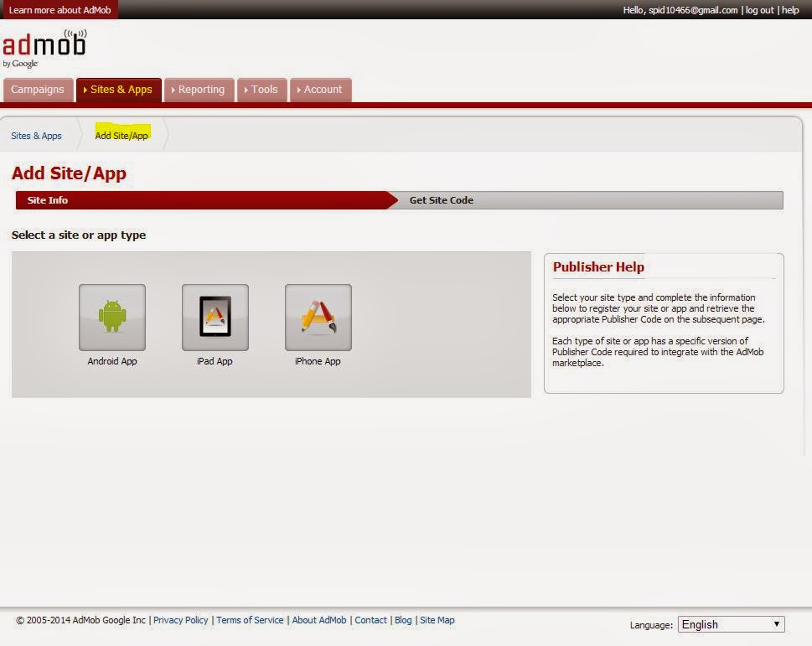
Task: Open the Terms of Service link
Action: (250, 620)
